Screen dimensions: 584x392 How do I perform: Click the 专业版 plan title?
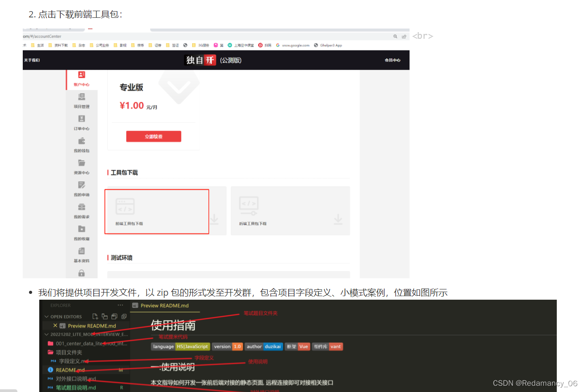coord(131,87)
